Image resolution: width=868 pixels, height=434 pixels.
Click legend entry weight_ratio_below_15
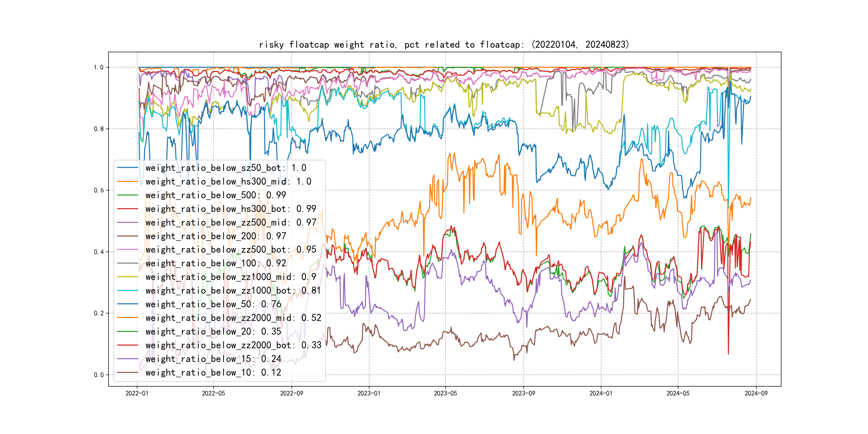213,359
